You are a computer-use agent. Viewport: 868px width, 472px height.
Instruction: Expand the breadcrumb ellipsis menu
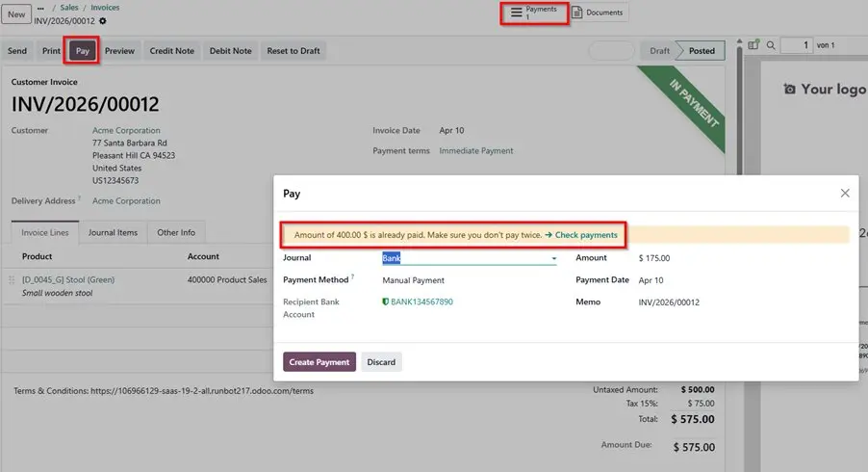[40, 8]
